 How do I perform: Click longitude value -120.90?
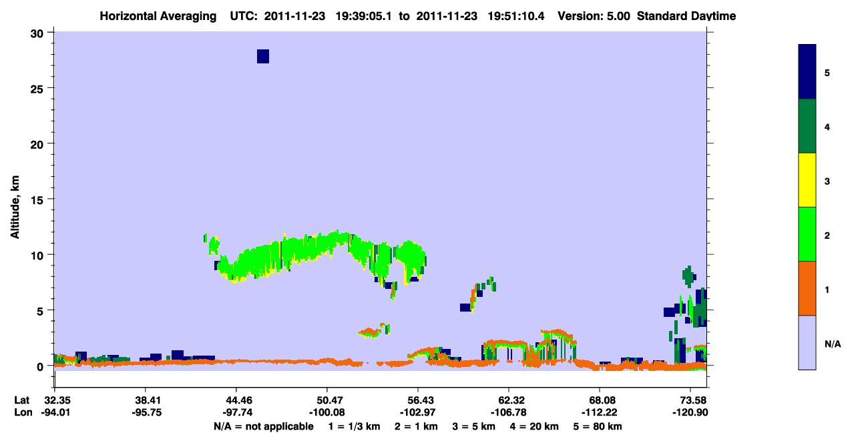690,412
